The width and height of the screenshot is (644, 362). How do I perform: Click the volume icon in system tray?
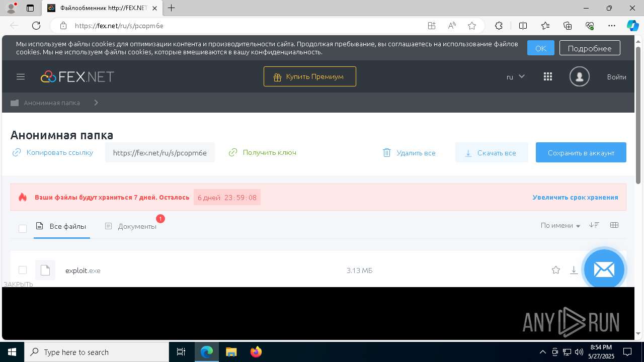(x=579, y=352)
